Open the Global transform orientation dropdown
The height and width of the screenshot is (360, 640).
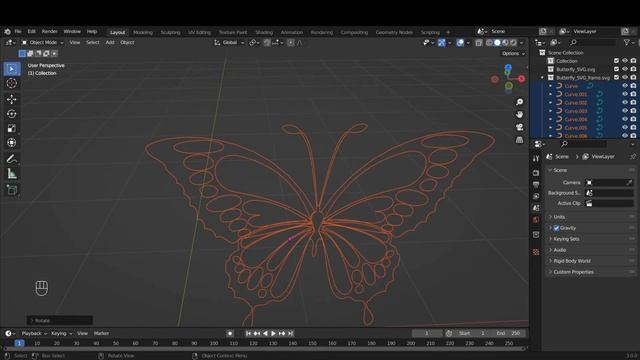pyautogui.click(x=229, y=42)
